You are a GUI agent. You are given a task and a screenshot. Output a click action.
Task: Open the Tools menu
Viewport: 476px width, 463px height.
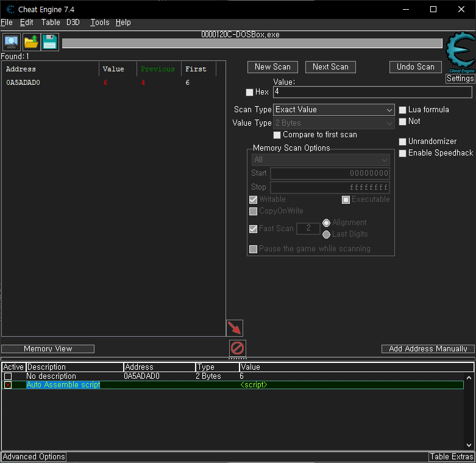click(99, 23)
